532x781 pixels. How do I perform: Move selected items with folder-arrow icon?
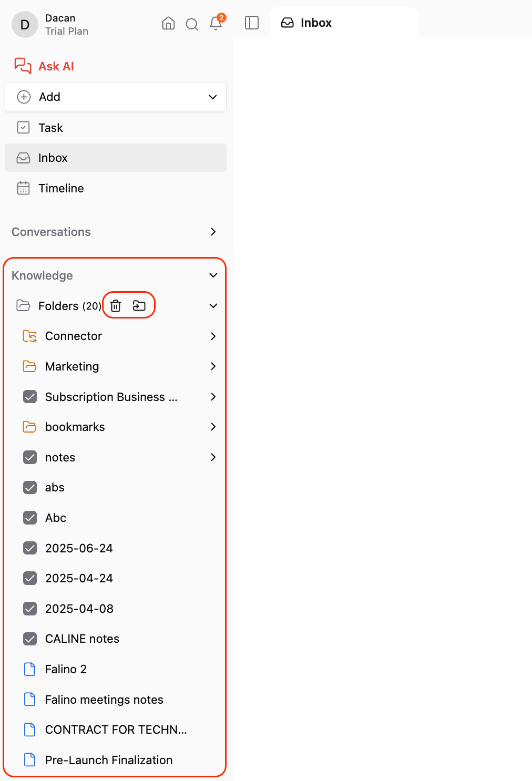point(139,305)
